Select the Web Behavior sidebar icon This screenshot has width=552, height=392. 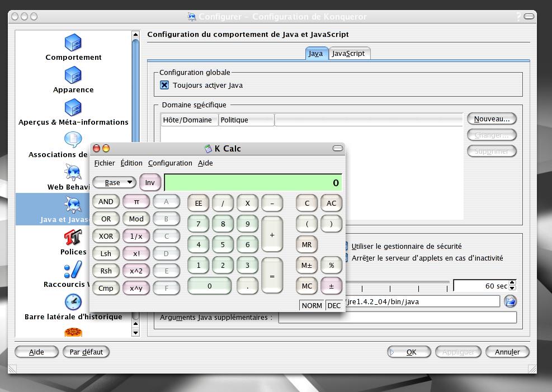pyautogui.click(x=73, y=172)
